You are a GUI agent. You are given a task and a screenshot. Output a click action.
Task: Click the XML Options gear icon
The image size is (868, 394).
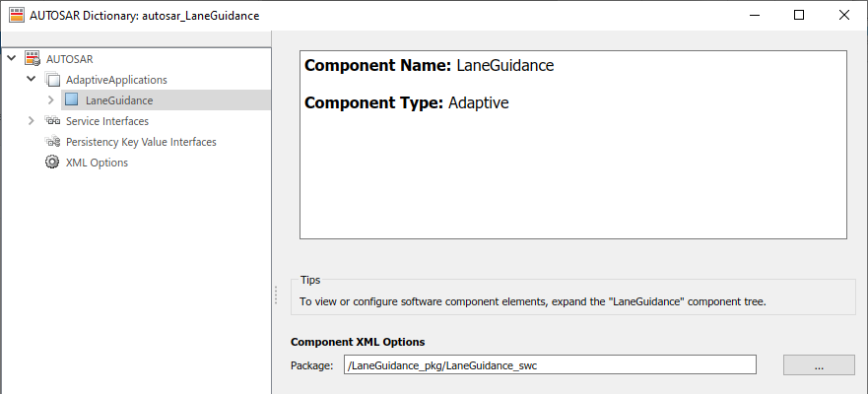52,163
